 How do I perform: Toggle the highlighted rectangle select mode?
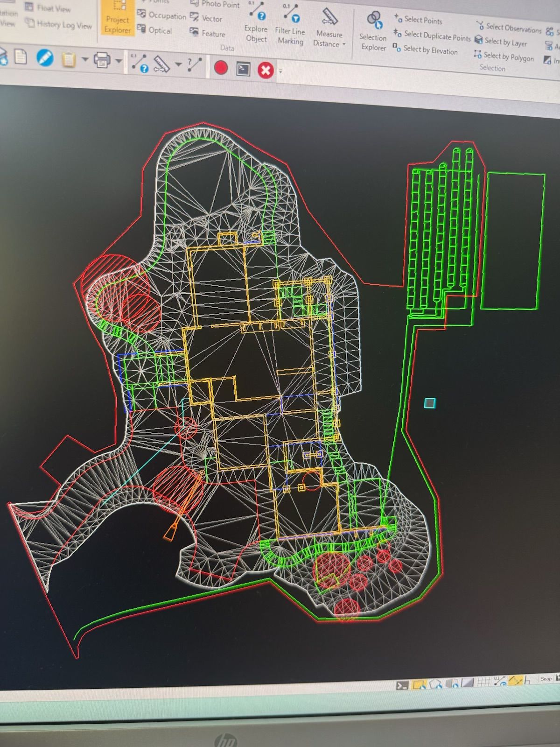pos(419,685)
